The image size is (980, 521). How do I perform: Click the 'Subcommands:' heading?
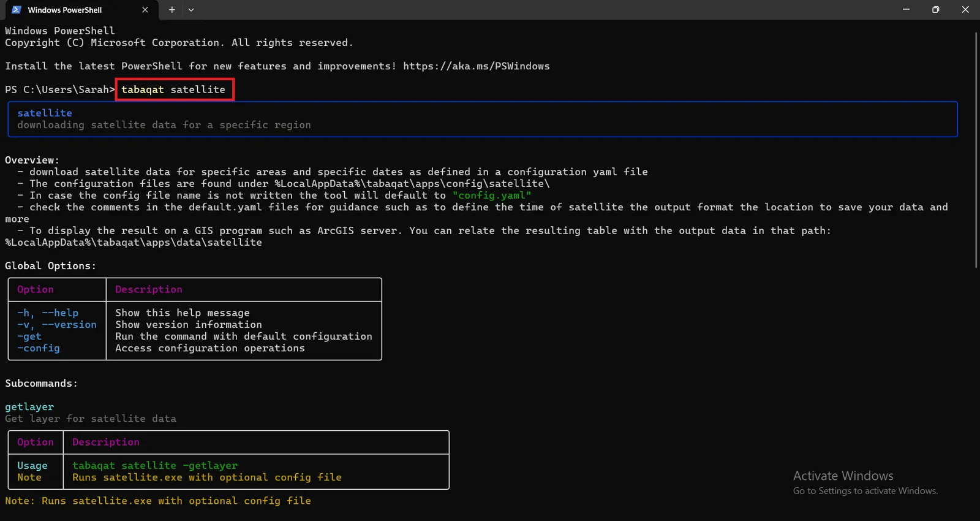(42, 384)
